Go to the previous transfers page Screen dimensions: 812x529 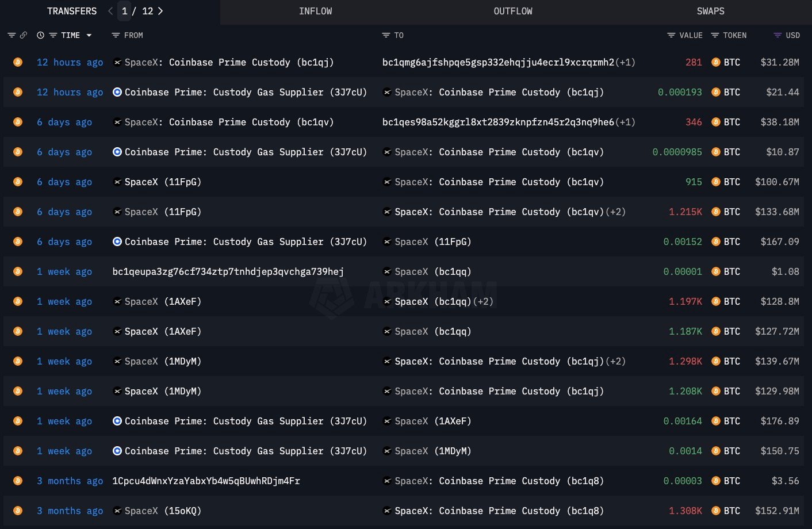click(x=110, y=11)
